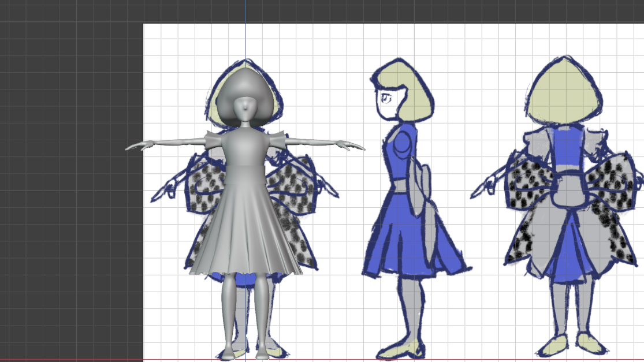The width and height of the screenshot is (644, 362).
Task: Click the 3D model's hand nearest the side-view sketch
Action: [351, 146]
